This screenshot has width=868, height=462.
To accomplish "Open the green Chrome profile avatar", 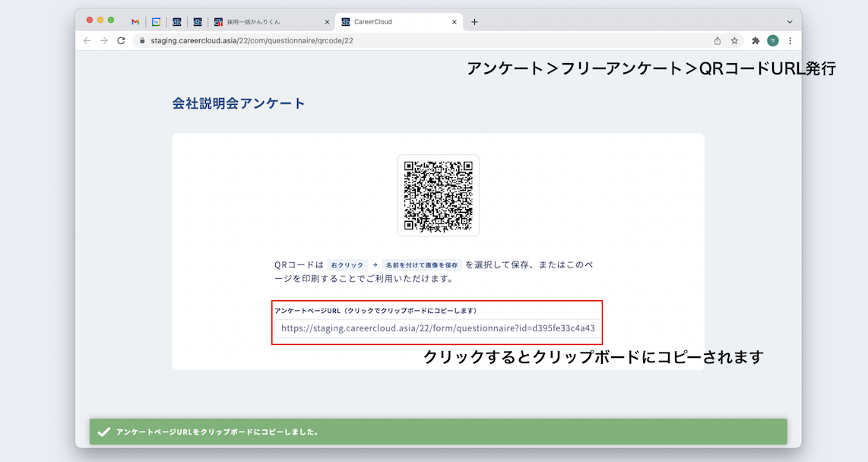I will 773,40.
